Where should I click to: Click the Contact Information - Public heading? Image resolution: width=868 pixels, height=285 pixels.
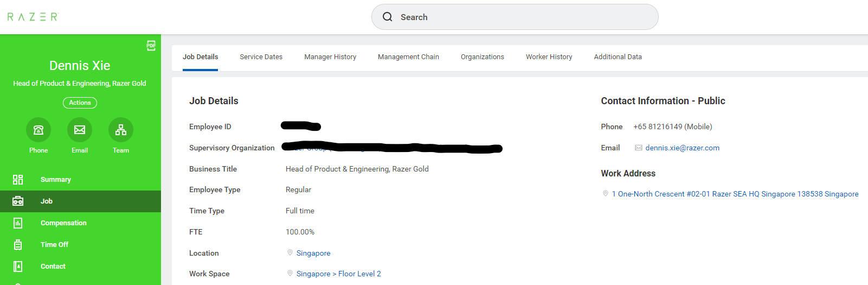[663, 101]
